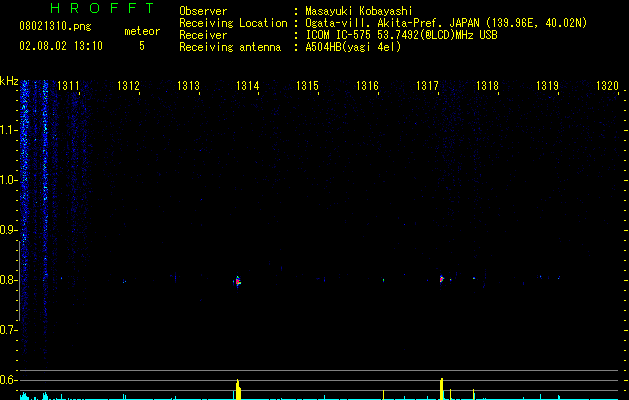Click the 1.1 kHz frequency label

click(9, 130)
